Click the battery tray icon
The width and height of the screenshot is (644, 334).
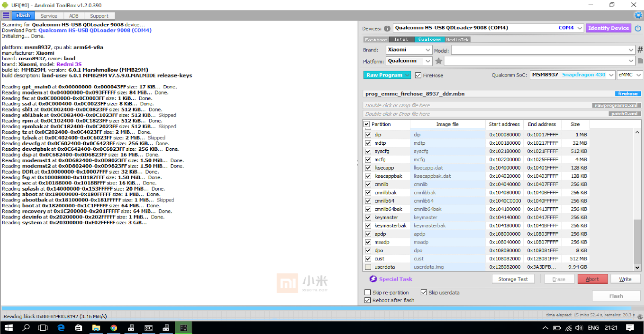pos(557,328)
